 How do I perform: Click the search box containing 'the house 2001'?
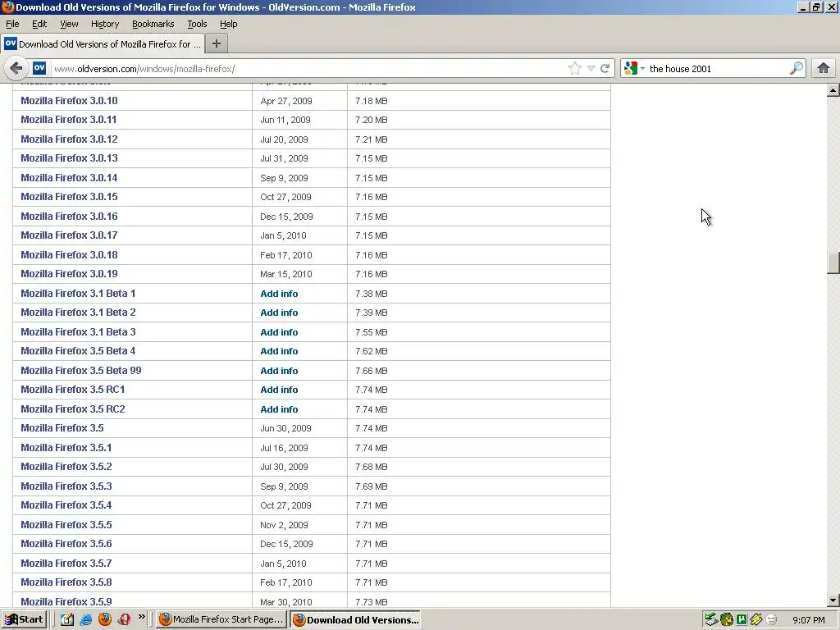[x=718, y=69]
